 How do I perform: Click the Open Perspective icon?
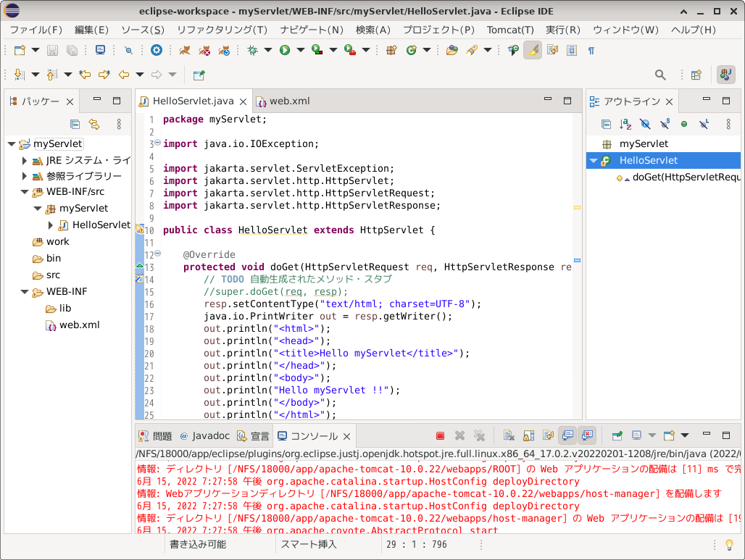(x=696, y=75)
